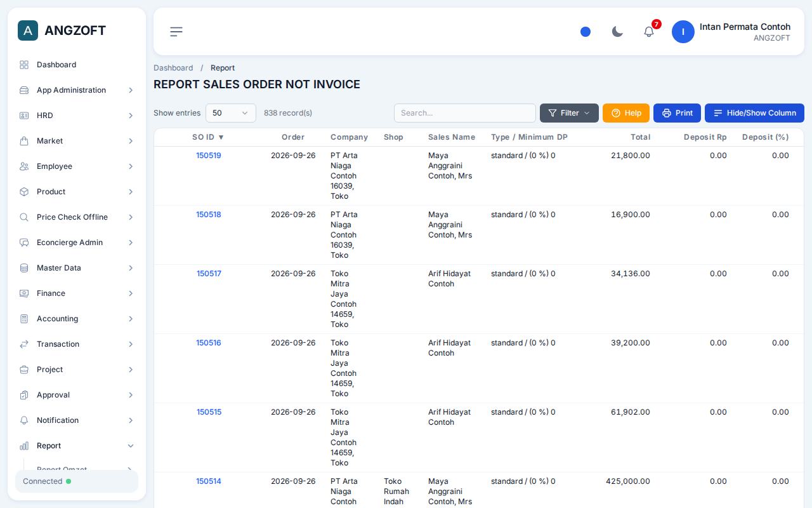Click the Transaction arrows icon
Screen dimensions: 812x508
pyautogui.click(x=24, y=344)
